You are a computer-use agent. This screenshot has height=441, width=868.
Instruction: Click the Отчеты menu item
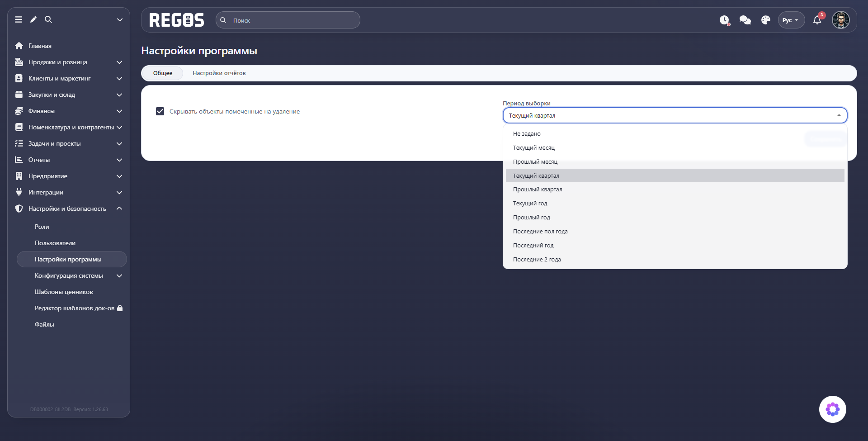[x=69, y=160]
